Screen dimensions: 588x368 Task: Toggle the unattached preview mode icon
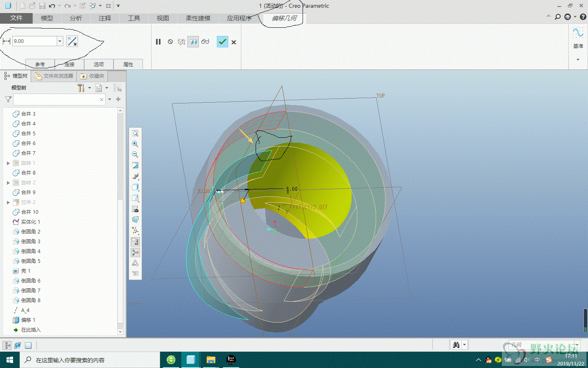point(182,42)
